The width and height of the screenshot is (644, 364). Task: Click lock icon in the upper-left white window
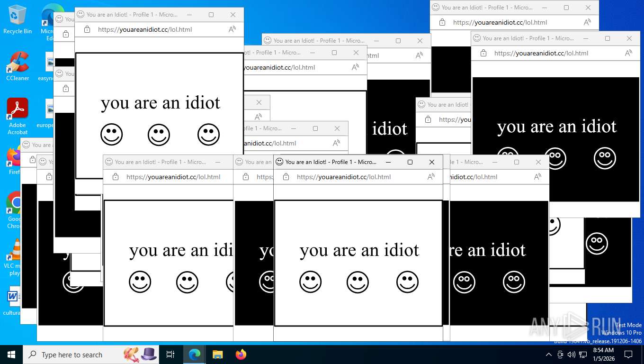point(87,29)
